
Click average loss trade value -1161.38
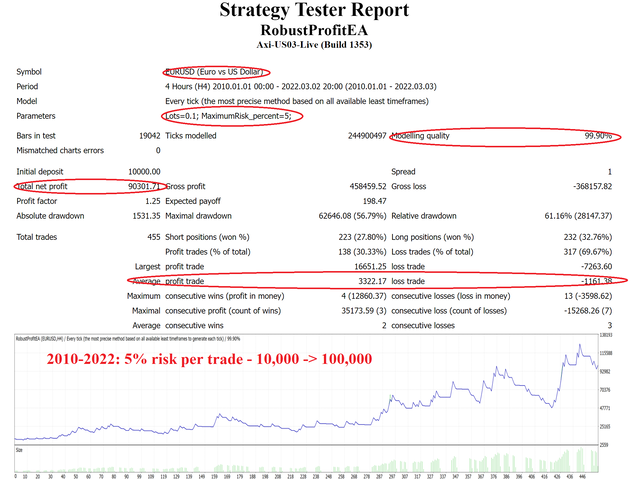pyautogui.click(x=596, y=281)
